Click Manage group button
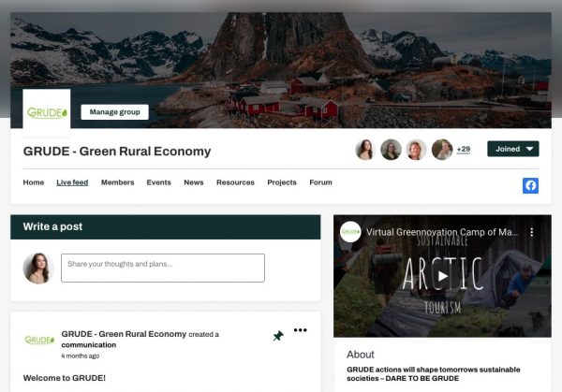 (114, 112)
